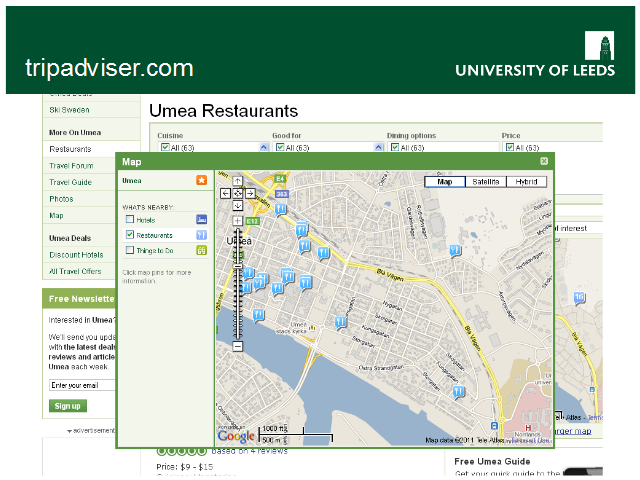The height and width of the screenshot is (480, 640).
Task: Pan map right with the right arrow control
Action: click(250, 193)
